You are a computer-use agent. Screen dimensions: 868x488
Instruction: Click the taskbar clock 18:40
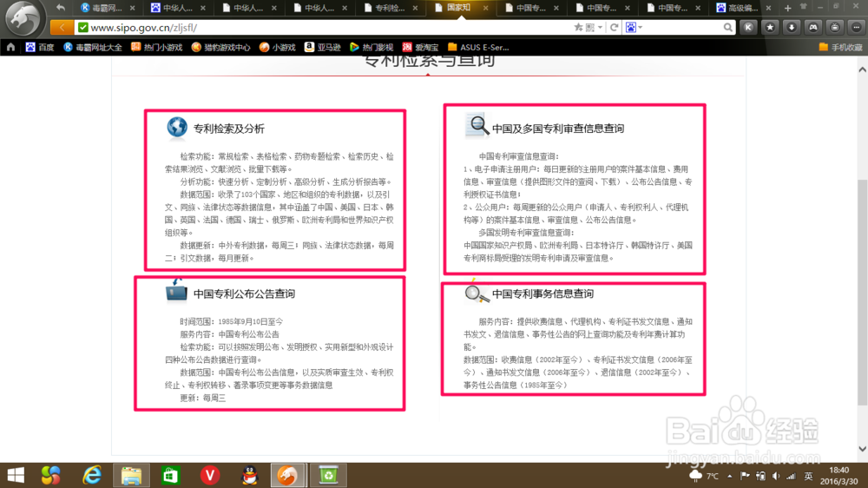coord(839,470)
